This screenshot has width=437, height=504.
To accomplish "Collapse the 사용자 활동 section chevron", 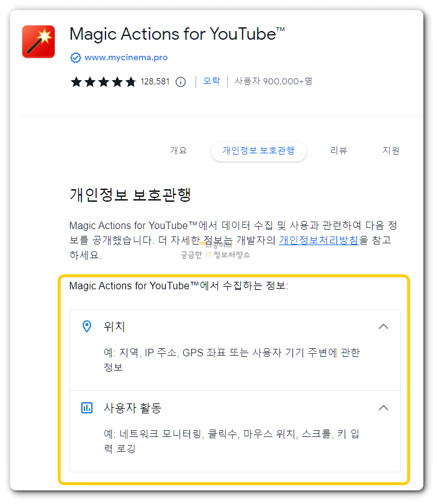I will pyautogui.click(x=383, y=408).
